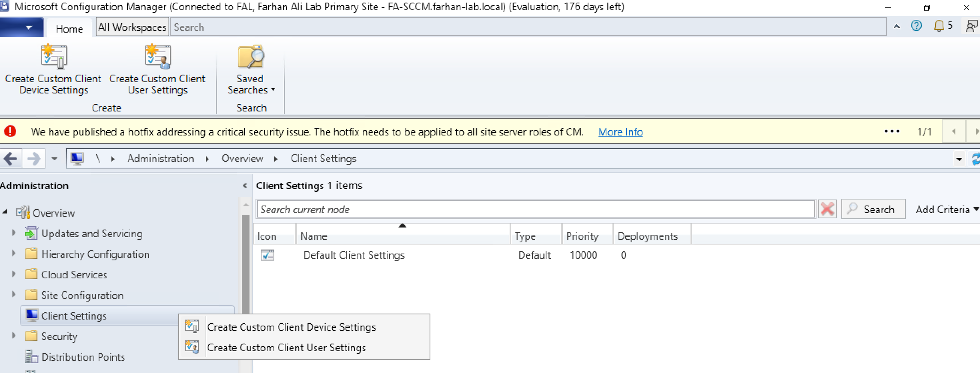Open the help question mark icon
The image size is (980, 373).
(916, 26)
